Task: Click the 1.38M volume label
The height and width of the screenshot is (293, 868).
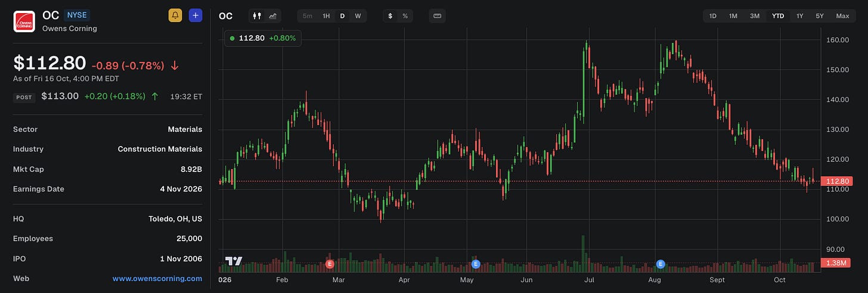Action: point(836,263)
